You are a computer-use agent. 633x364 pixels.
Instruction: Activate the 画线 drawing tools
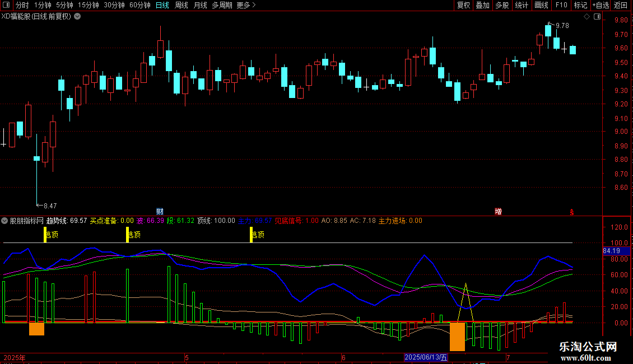click(541, 5)
